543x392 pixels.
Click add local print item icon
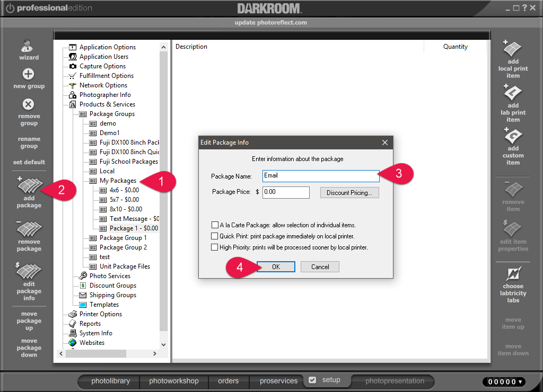pos(513,48)
